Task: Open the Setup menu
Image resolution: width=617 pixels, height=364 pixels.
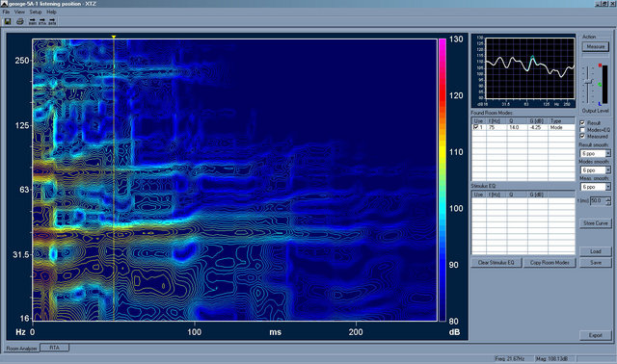Action: pos(36,12)
